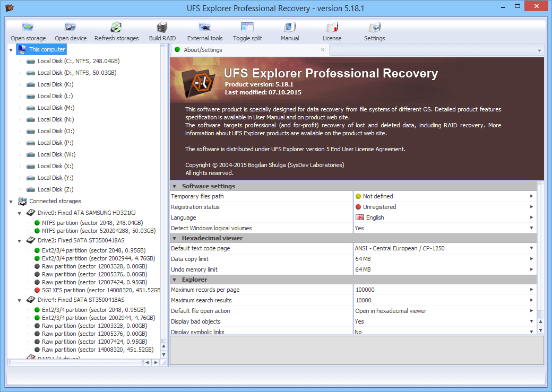Select Drive2 Raw partition sector 12007424
Viewport: 552px width, 392px height.
pyautogui.click(x=94, y=282)
